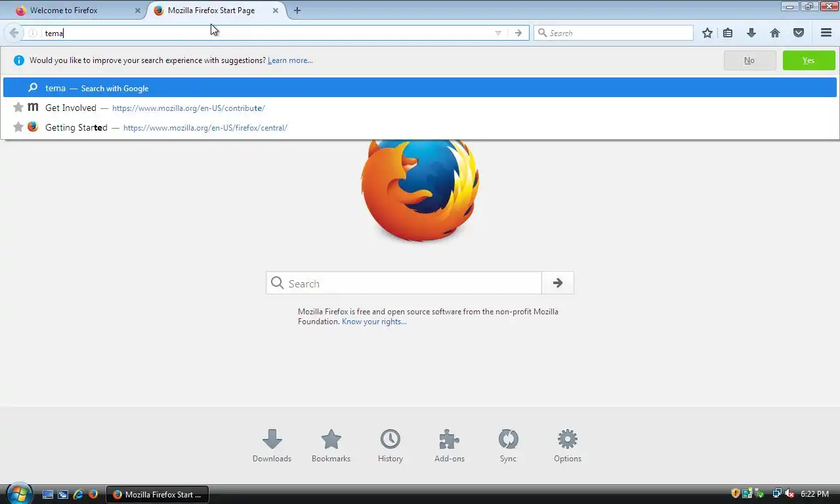This screenshot has width=840, height=504.
Task: Click the network tray icon
Action: click(x=777, y=493)
